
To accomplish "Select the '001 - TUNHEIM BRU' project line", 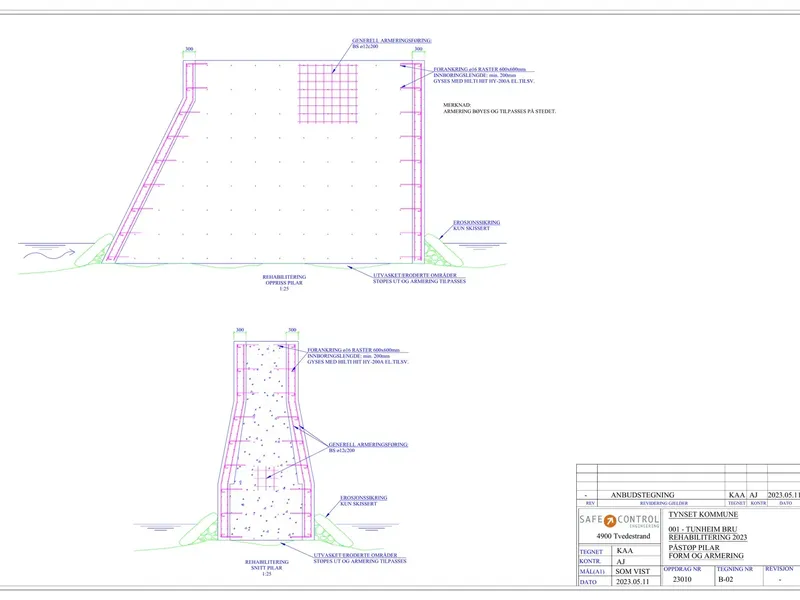I will coord(703,530).
